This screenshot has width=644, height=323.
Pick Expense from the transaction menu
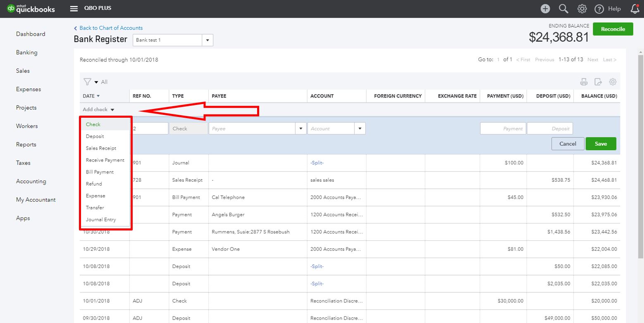pyautogui.click(x=105, y=196)
